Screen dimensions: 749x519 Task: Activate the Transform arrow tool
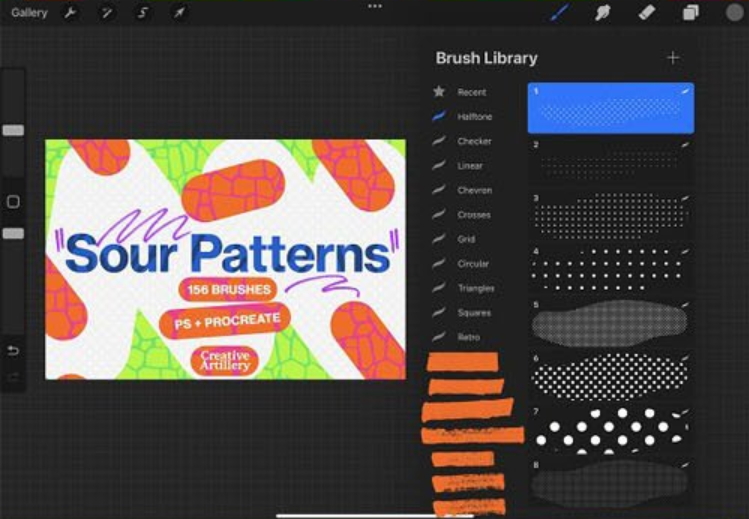pos(178,13)
